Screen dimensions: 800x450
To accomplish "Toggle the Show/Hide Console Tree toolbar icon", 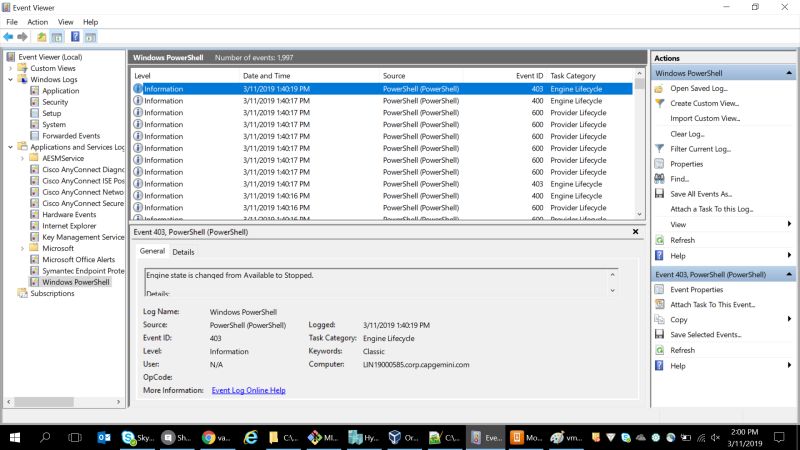I will pos(57,37).
